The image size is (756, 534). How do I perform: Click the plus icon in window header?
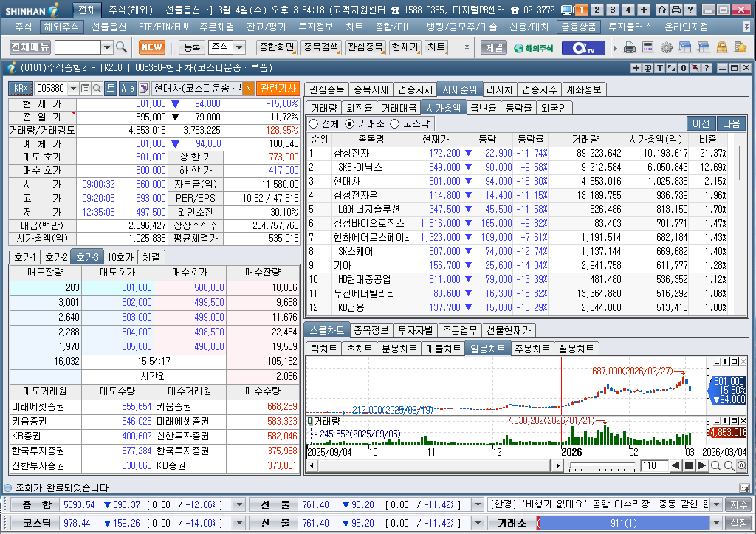(x=636, y=68)
